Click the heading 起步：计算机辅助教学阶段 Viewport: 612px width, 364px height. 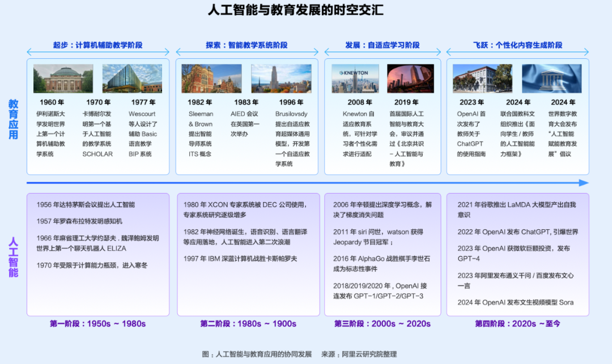[x=98, y=45]
